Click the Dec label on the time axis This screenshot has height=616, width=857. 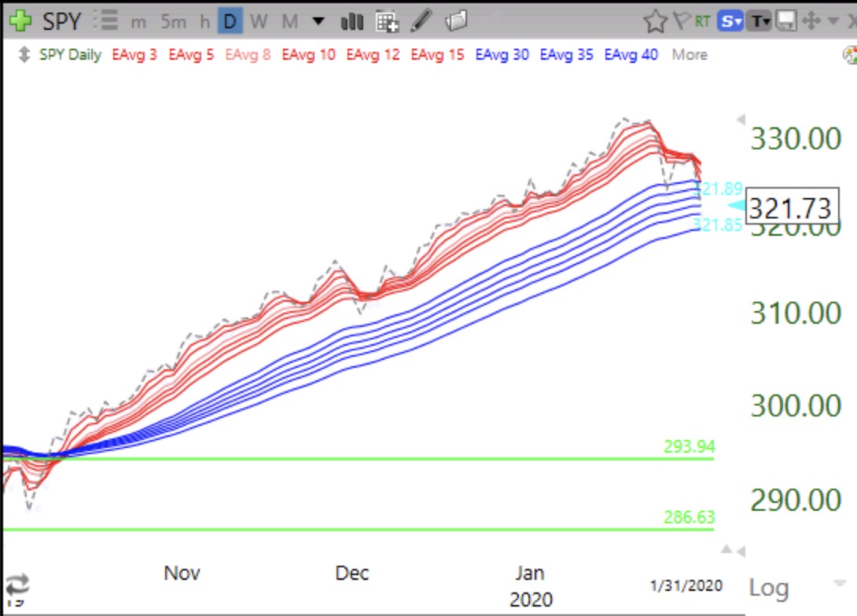point(351,573)
